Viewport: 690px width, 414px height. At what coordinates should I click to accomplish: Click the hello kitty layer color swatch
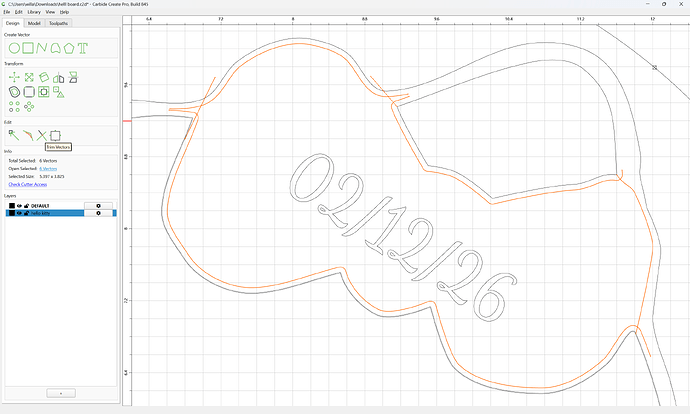[12, 213]
